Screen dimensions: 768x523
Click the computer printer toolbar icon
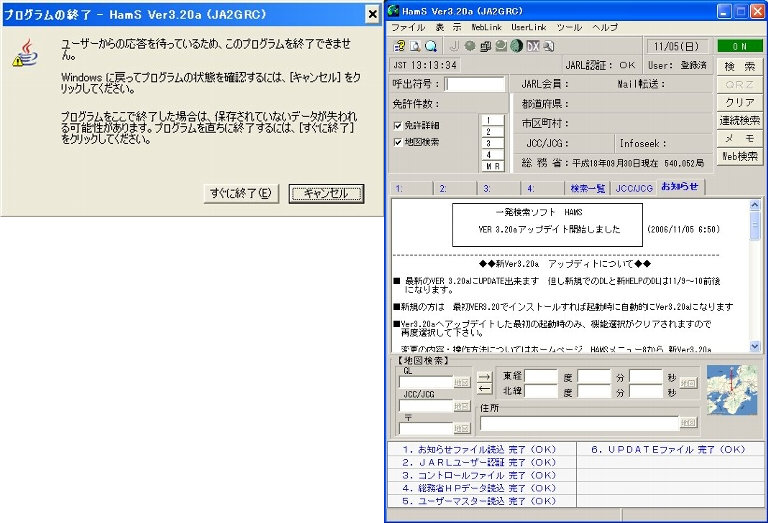[485, 46]
